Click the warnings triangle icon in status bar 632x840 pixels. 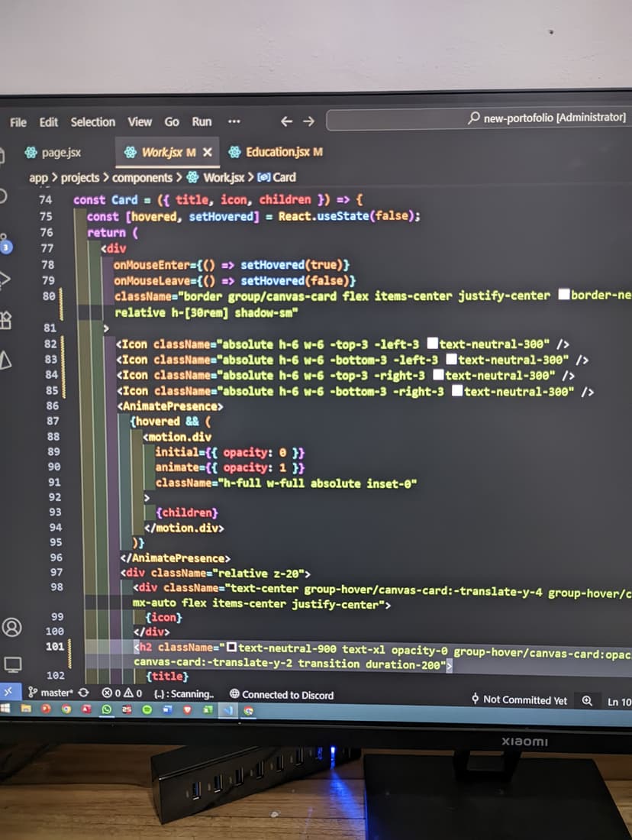pos(128,693)
